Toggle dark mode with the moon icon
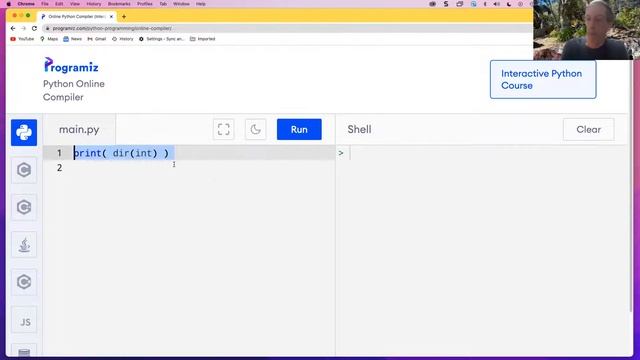The width and height of the screenshot is (640, 360). (256, 129)
